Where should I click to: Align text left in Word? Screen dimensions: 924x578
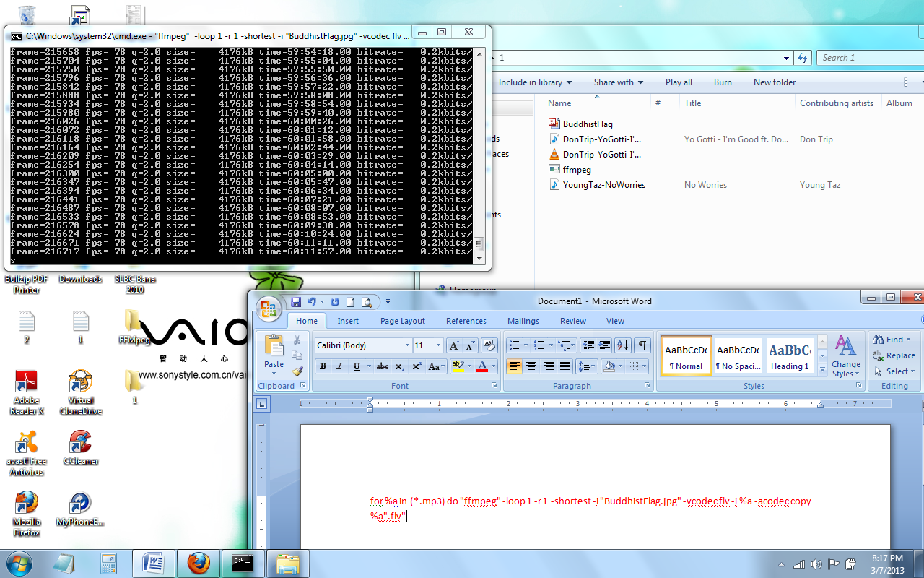pyautogui.click(x=514, y=366)
